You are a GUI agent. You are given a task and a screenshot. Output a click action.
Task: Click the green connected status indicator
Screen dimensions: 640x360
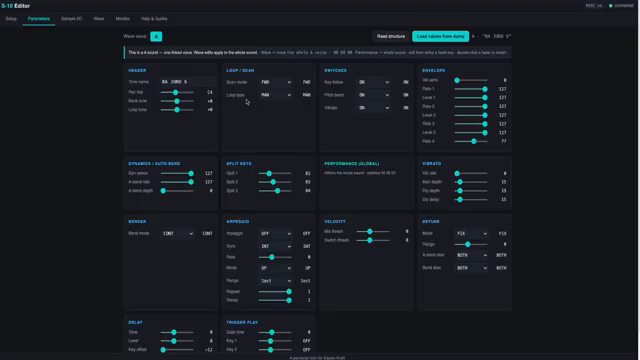click(611, 6)
